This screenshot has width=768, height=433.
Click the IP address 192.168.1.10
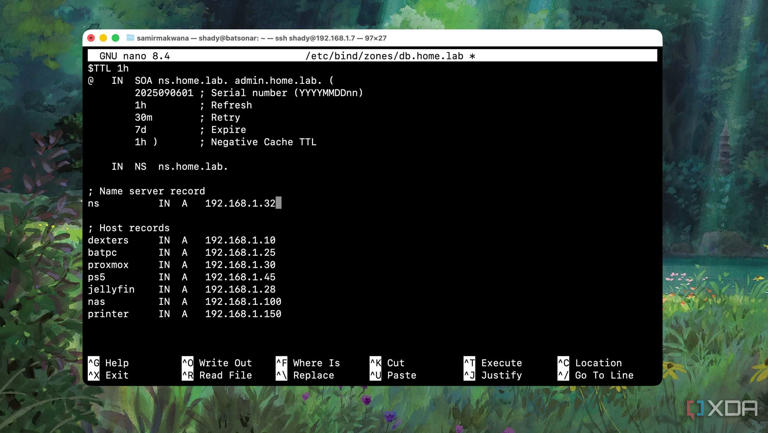click(x=240, y=240)
